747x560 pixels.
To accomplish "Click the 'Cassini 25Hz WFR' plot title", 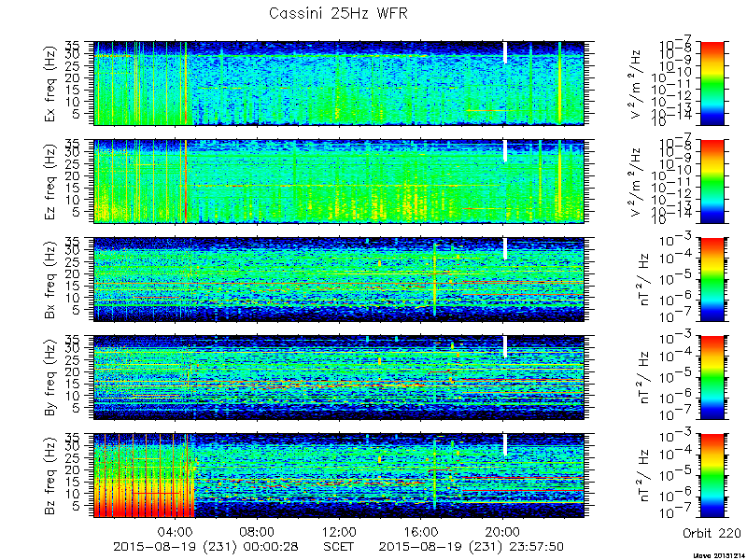I will coord(338,13).
